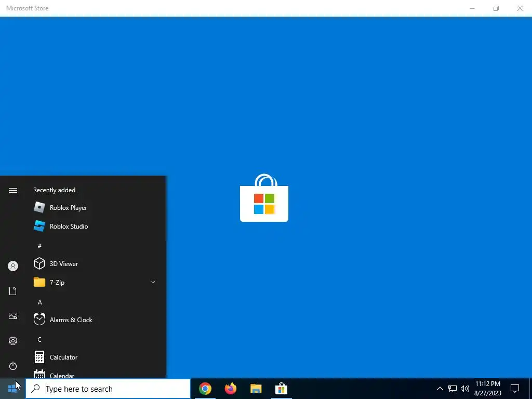Click the search magnifier icon in taskbar
Image resolution: width=532 pixels, height=399 pixels.
click(x=35, y=389)
